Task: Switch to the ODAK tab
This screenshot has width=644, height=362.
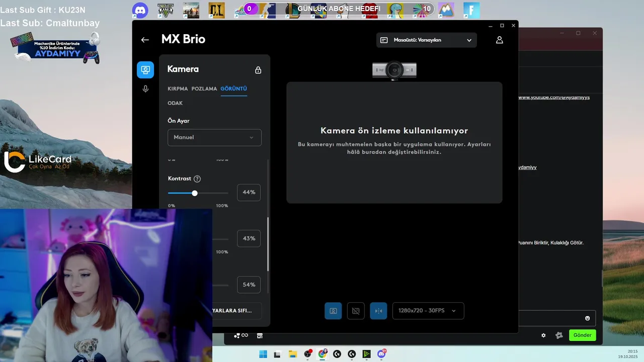Action: [x=175, y=103]
